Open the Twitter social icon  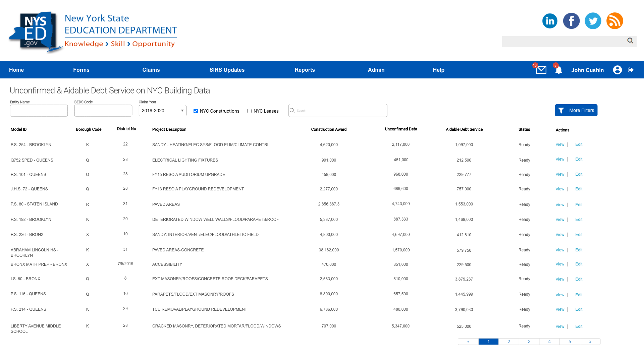593,21
